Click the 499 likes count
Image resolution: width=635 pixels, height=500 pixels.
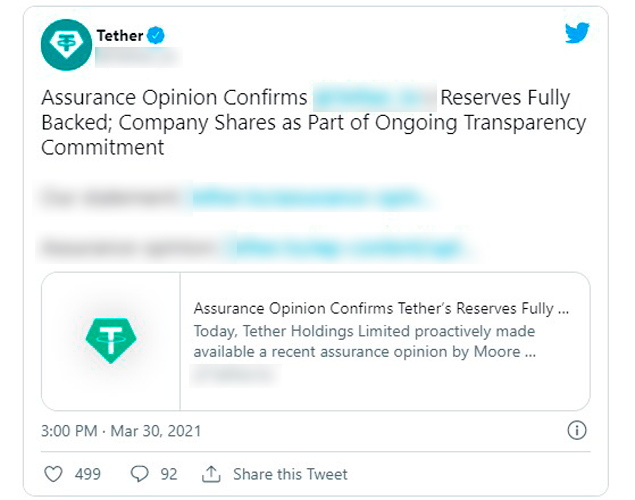click(88, 474)
